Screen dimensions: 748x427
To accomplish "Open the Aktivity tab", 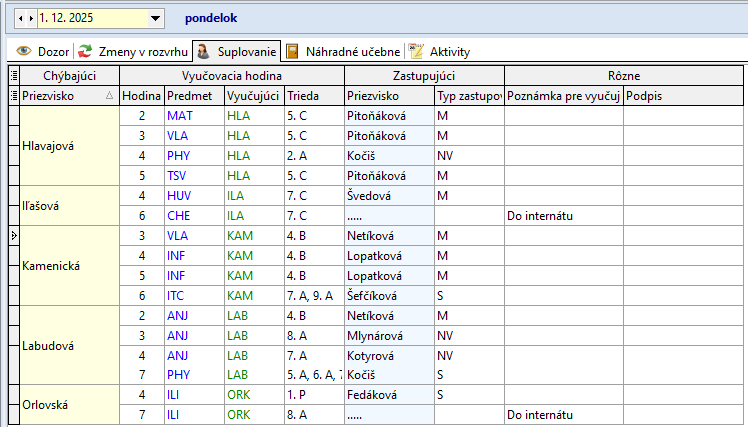I will click(x=448, y=51).
